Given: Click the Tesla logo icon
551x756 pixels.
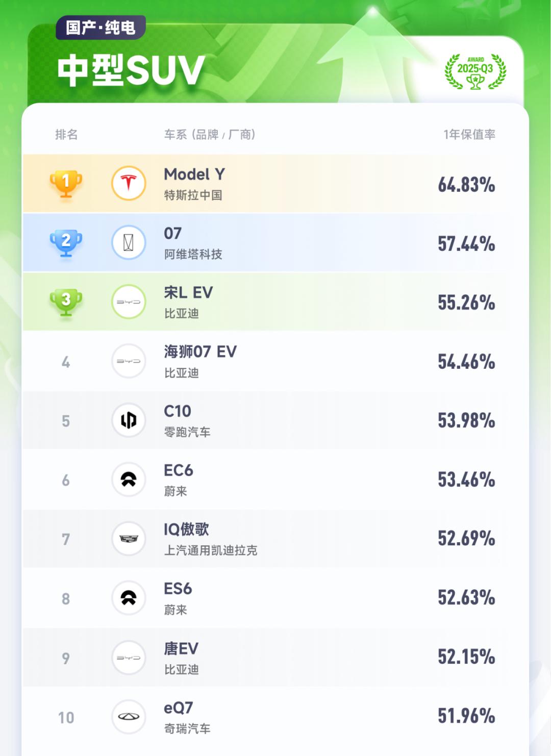Looking at the screenshot, I should tap(129, 183).
